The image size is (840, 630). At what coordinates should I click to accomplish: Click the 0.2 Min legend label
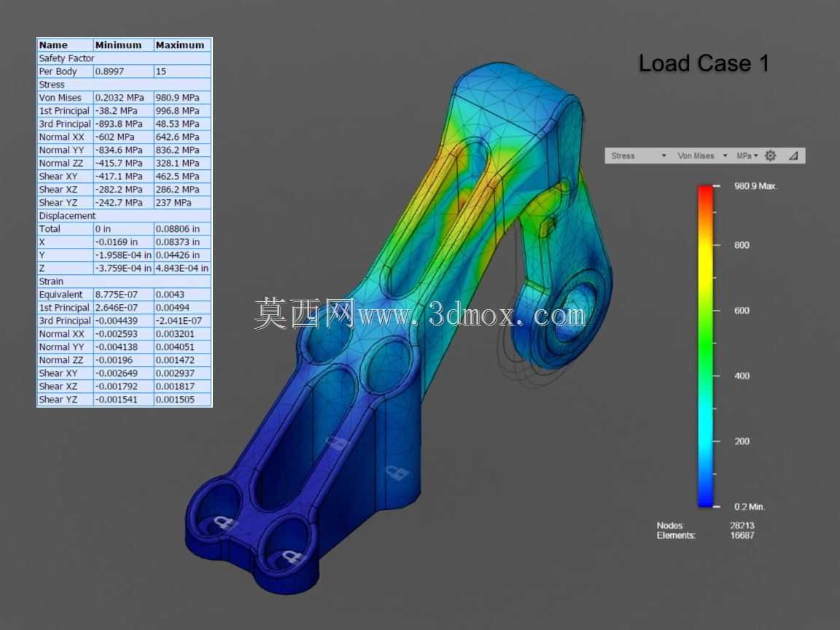click(750, 507)
